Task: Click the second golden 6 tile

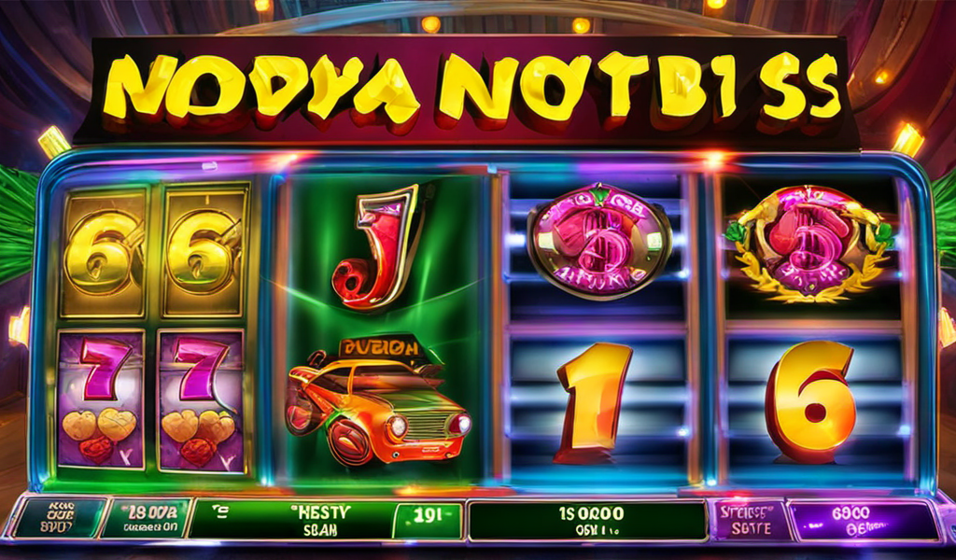Action: tap(206, 250)
